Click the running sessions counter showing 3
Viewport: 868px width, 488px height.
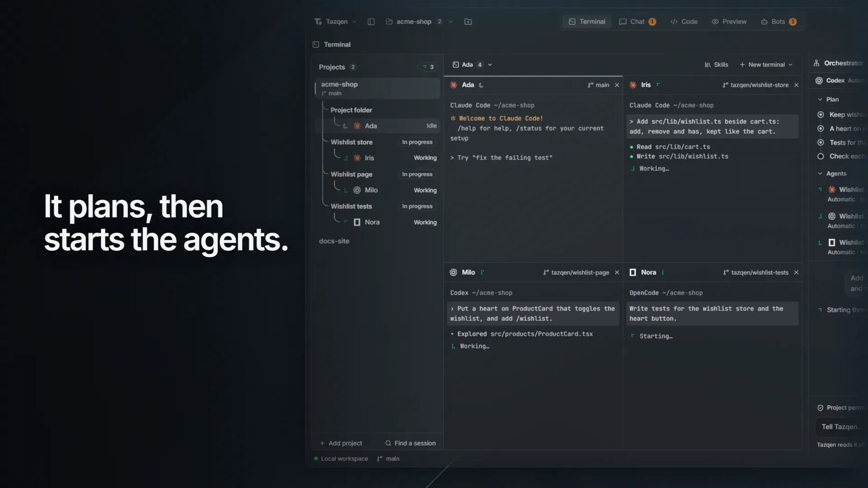[428, 67]
